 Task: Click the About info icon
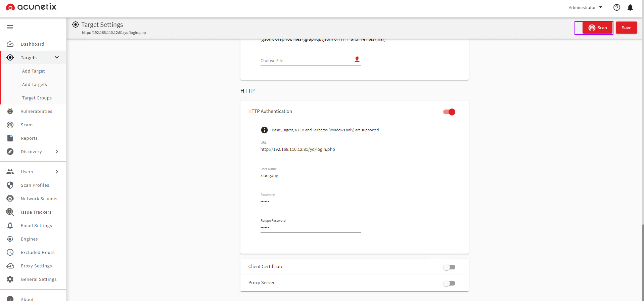coord(10,299)
